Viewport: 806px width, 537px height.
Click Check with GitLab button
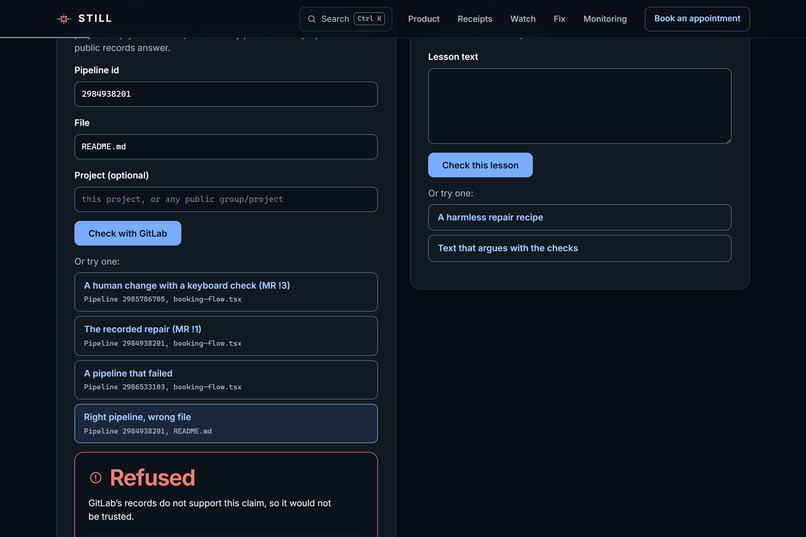point(127,233)
